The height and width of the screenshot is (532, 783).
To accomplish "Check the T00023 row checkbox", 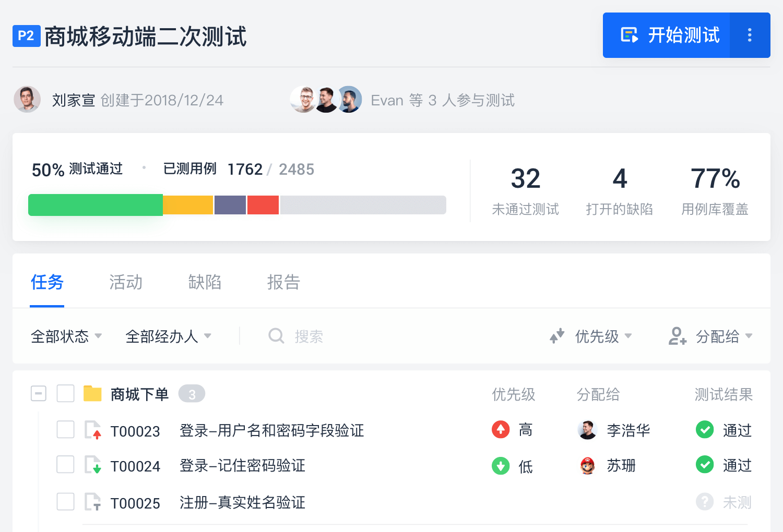I will tap(65, 429).
